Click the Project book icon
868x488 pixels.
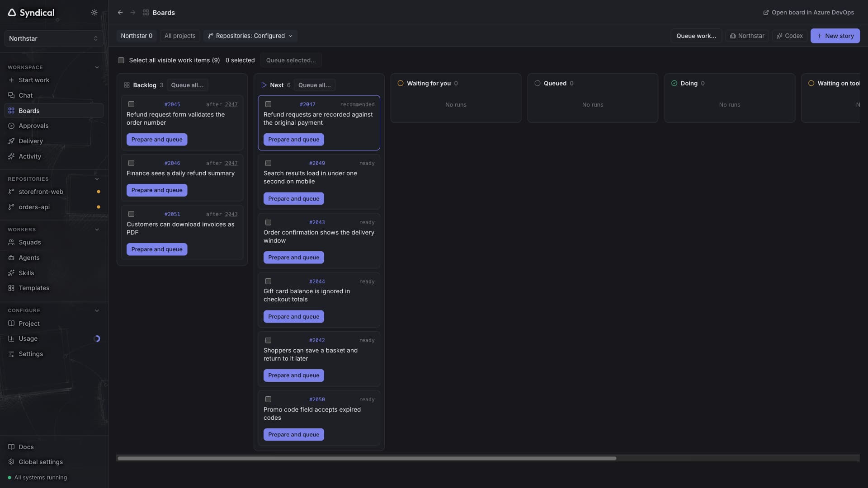click(11, 324)
